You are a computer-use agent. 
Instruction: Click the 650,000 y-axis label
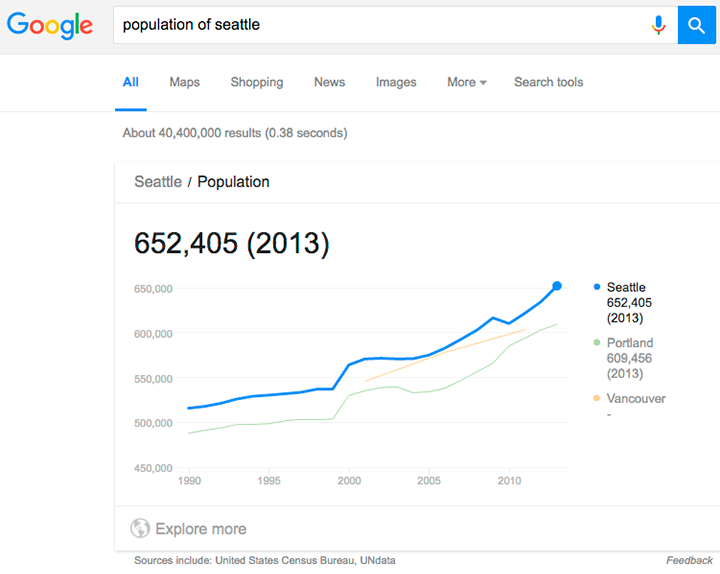coord(153,289)
